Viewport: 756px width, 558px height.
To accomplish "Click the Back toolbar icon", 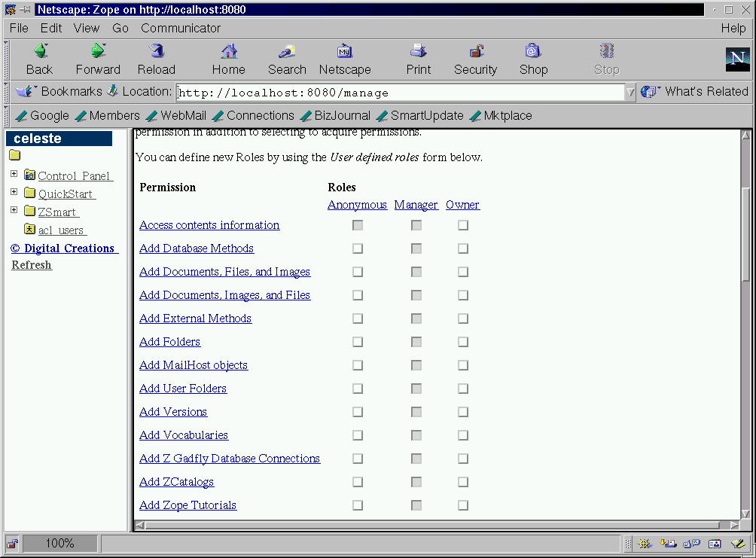I will (40, 51).
